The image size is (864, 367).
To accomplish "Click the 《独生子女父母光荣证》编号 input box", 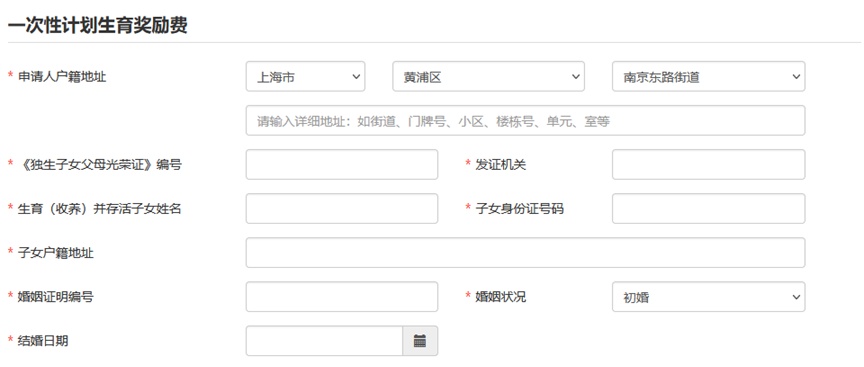I will click(x=342, y=165).
